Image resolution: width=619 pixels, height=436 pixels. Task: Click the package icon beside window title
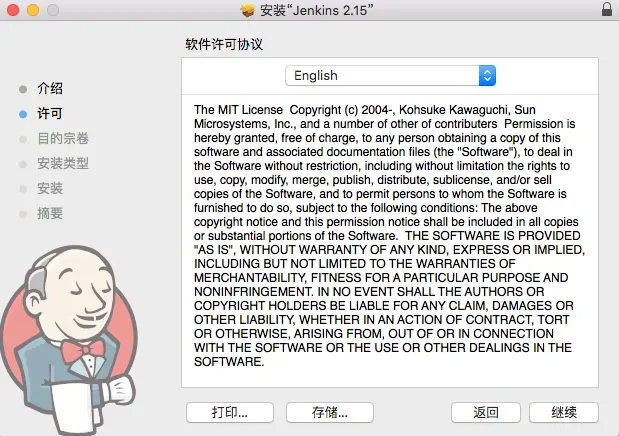click(248, 11)
